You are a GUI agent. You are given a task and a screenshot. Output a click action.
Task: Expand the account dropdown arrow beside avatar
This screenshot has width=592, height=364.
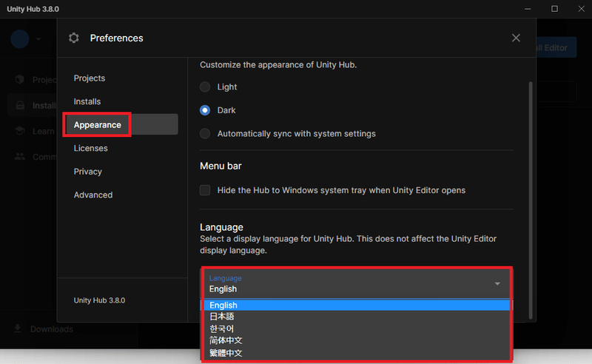(x=38, y=39)
